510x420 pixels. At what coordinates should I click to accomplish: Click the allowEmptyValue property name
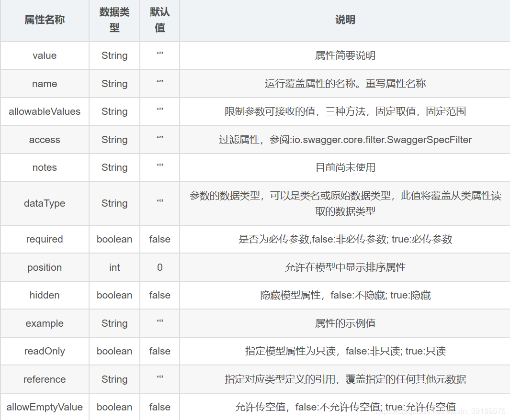(45, 407)
